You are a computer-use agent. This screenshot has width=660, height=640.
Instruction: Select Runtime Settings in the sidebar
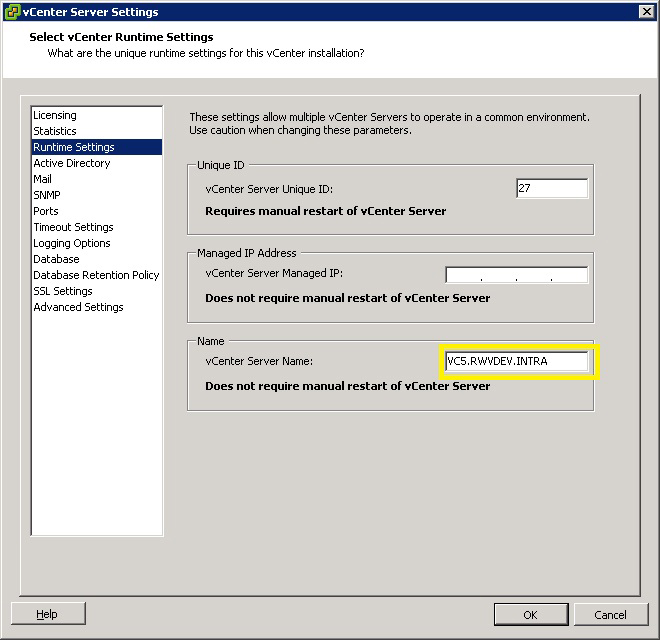point(74,147)
